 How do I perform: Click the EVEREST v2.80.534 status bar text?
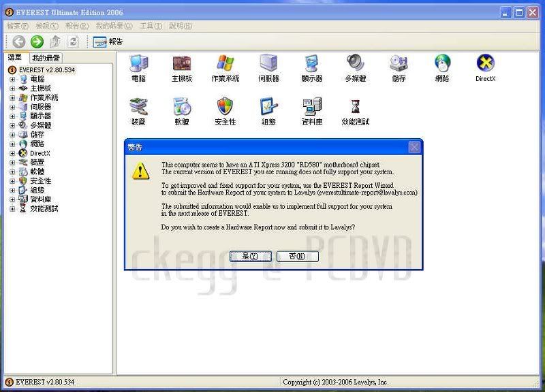tap(45, 382)
